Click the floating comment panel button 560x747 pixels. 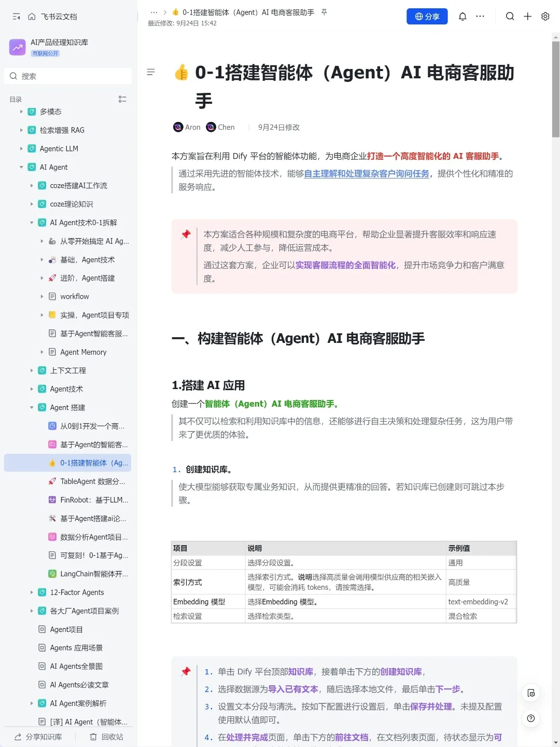pos(531,693)
